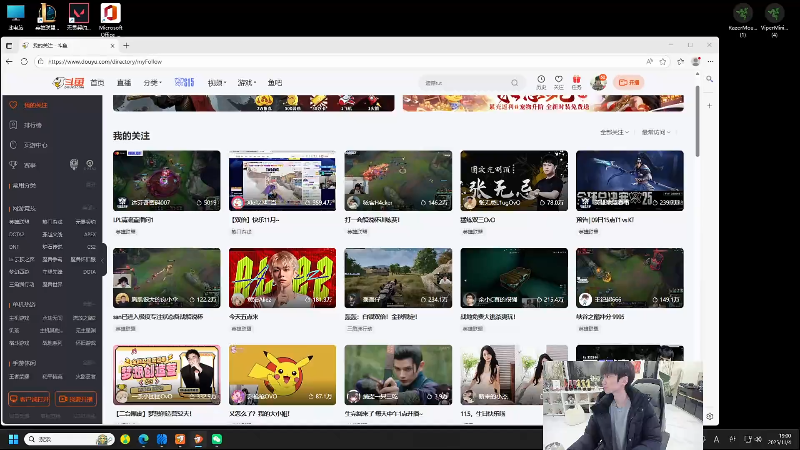800x450 pixels.
Task: Open a new browser tab with plus
Action: click(126, 45)
